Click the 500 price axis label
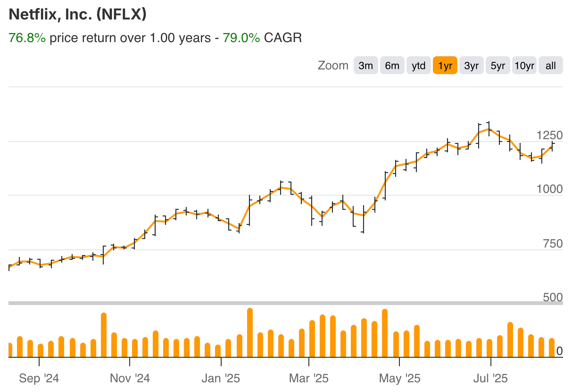Image resolution: width=569 pixels, height=392 pixels. (x=553, y=297)
